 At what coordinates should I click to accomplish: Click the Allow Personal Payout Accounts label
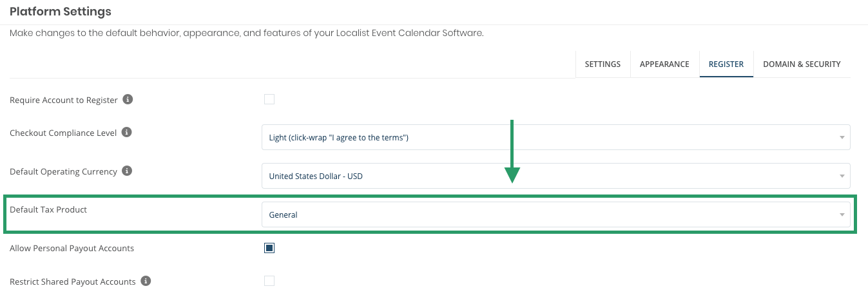(72, 249)
